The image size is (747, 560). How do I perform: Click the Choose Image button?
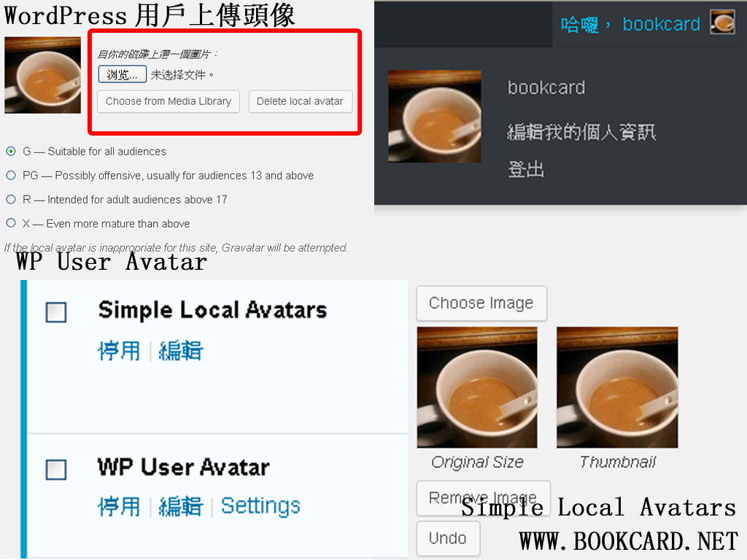click(481, 303)
